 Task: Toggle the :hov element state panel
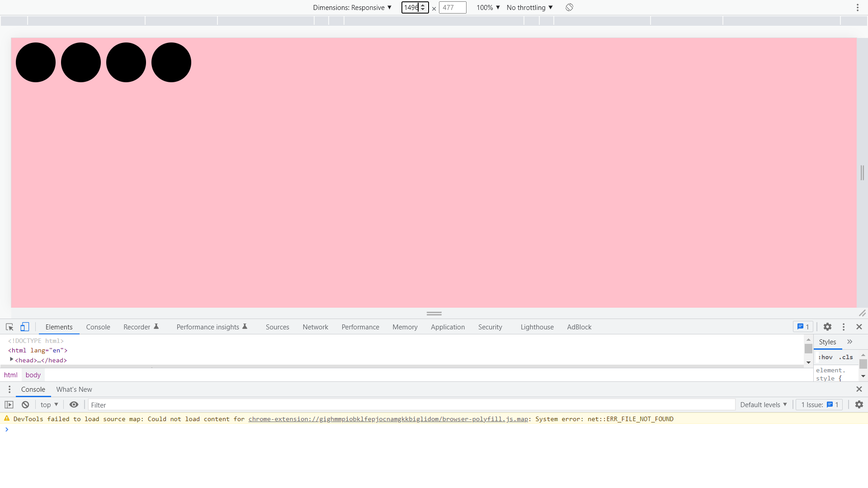click(826, 357)
